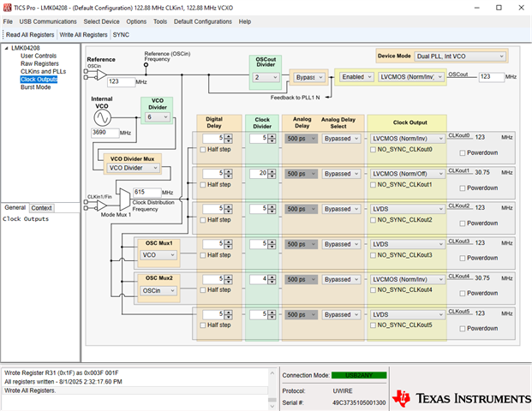Enable NO_SYNC_CLKout0 checkbox

[x=373, y=150]
